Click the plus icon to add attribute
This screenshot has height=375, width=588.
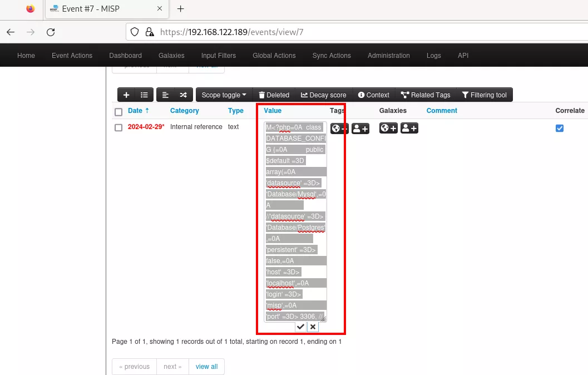pos(126,95)
